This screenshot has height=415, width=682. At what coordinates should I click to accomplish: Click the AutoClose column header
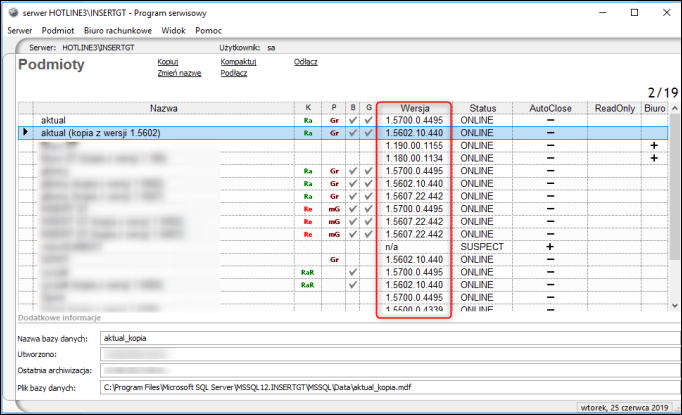coord(550,108)
